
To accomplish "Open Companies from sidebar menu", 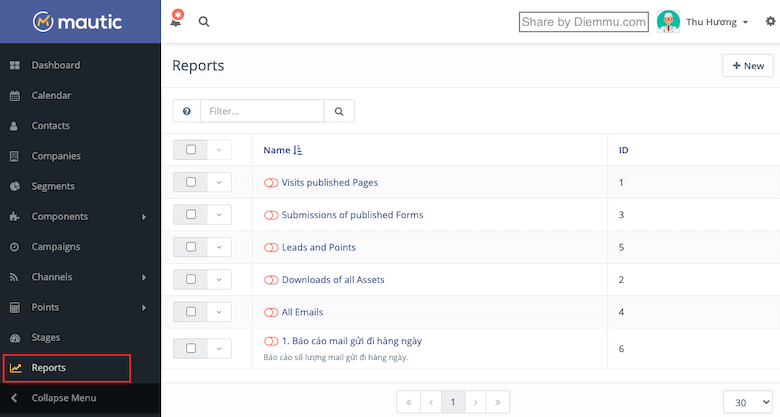I will pos(56,156).
